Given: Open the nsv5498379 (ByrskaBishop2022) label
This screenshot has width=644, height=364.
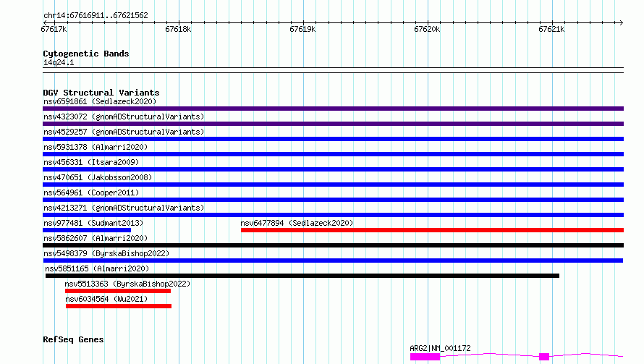Looking at the screenshot, I should coord(106,253).
